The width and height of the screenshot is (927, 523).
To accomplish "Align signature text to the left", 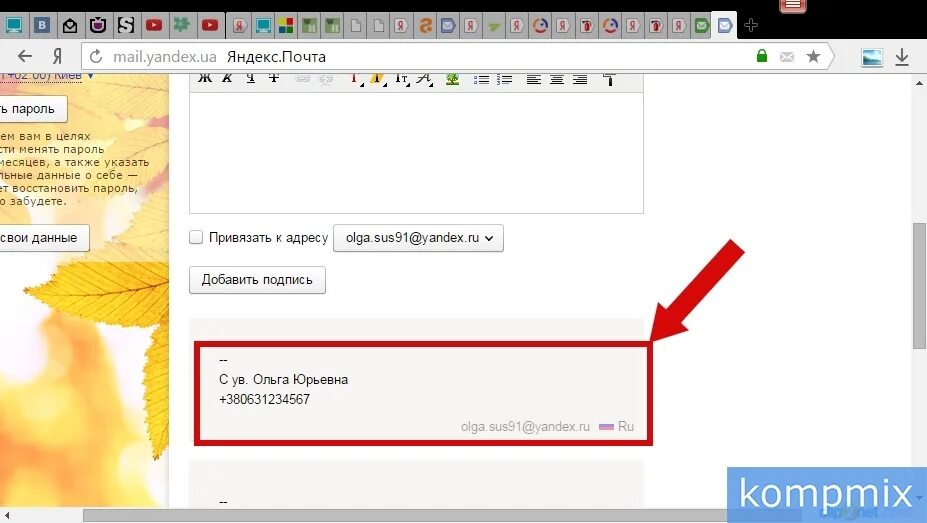I will point(533,79).
